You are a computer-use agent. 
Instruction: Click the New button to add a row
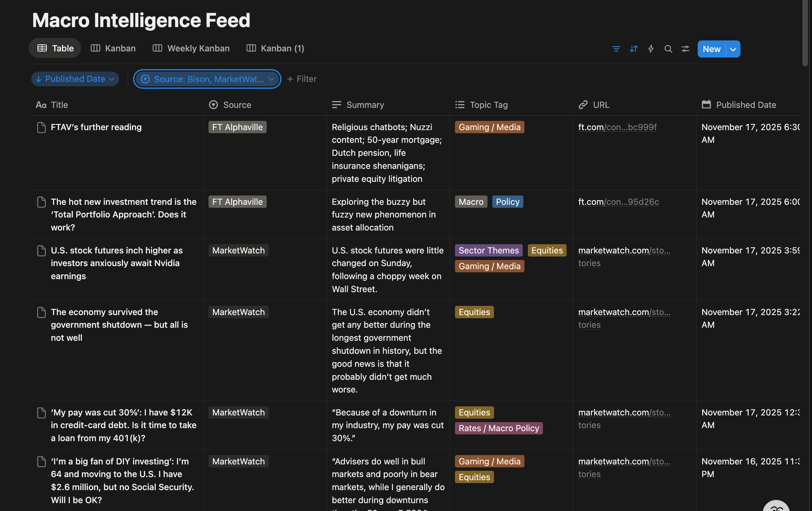(711, 49)
